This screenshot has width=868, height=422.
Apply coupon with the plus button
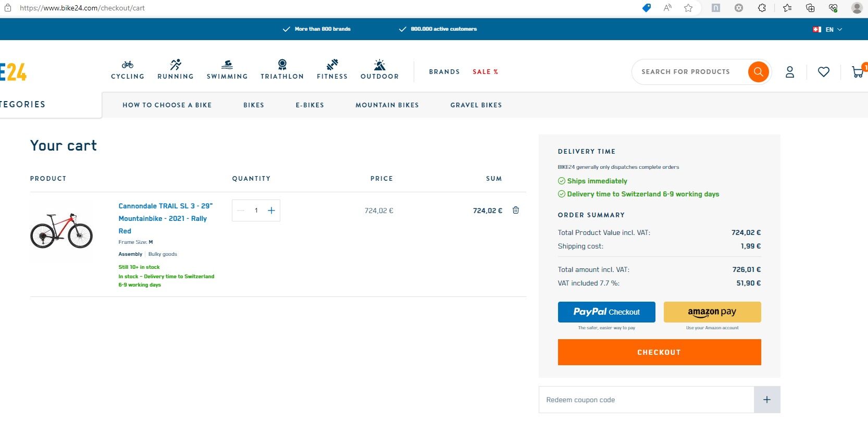[767, 400]
